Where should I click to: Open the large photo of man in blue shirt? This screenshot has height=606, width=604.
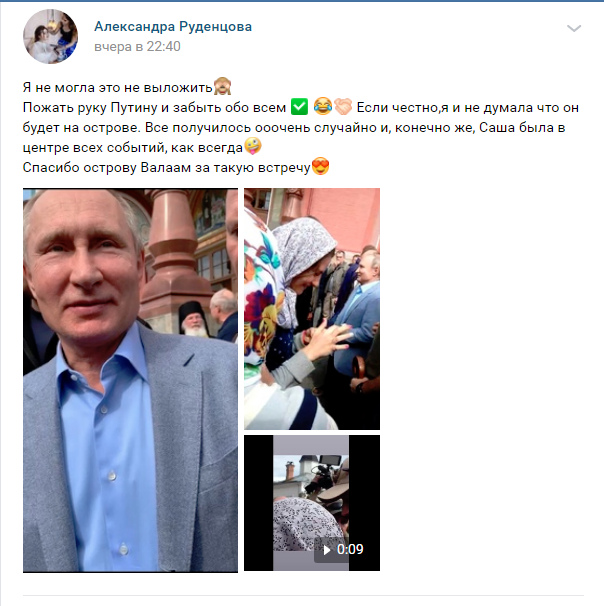[130, 380]
